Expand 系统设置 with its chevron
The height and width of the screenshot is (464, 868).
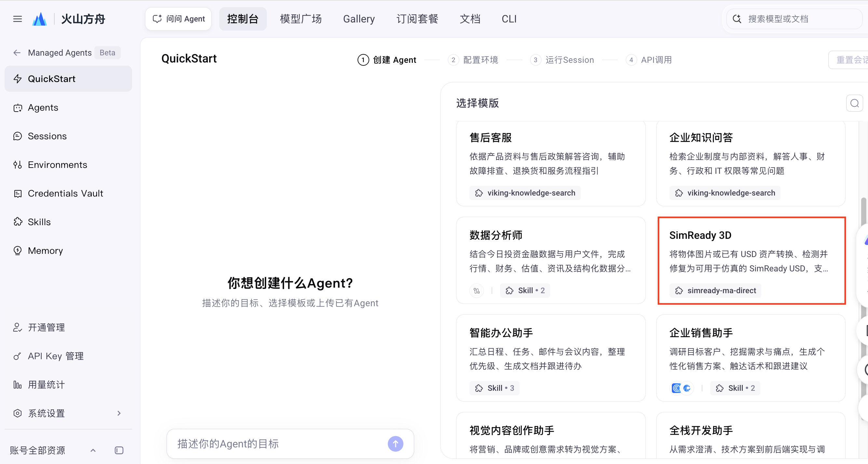pos(119,414)
